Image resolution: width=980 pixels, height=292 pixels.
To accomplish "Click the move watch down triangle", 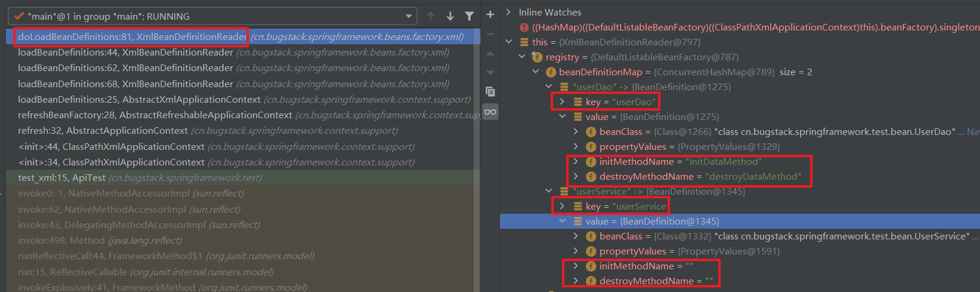I will click(490, 72).
